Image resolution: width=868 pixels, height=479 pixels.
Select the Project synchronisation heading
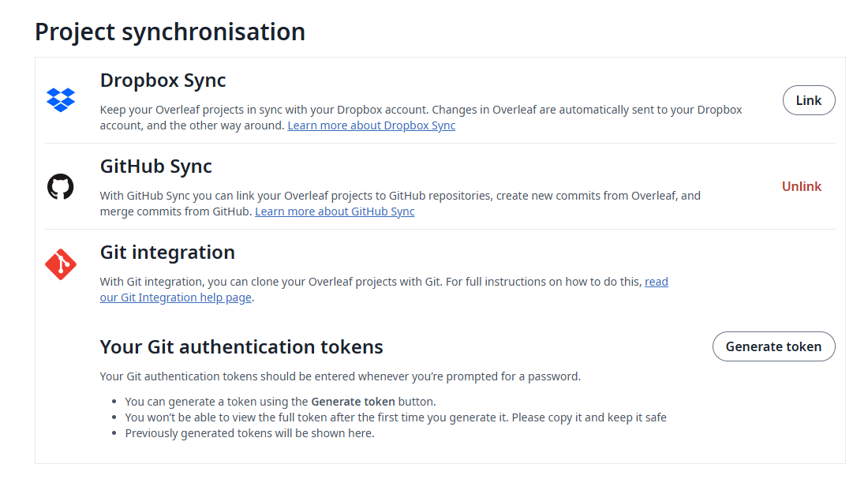coord(170,32)
